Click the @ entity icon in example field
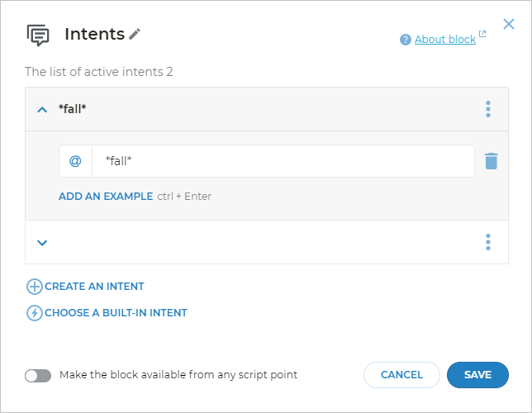The image size is (532, 413). coord(75,161)
